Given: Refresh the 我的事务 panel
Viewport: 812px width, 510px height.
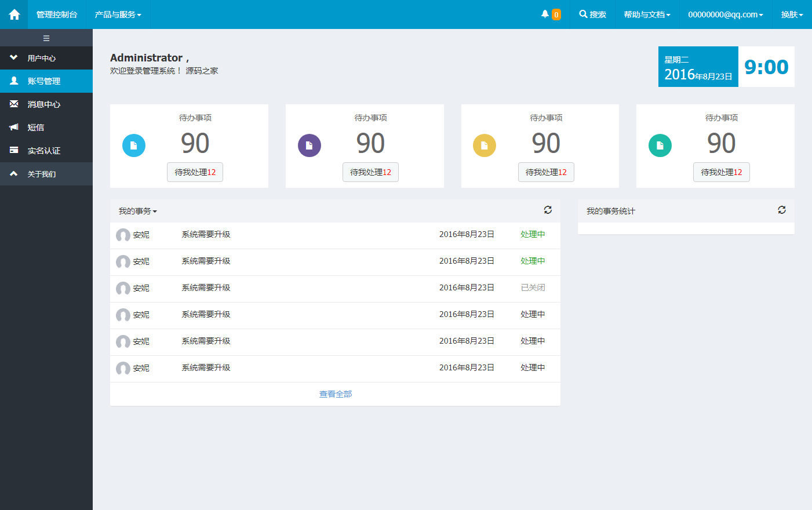Looking at the screenshot, I should [x=548, y=210].
